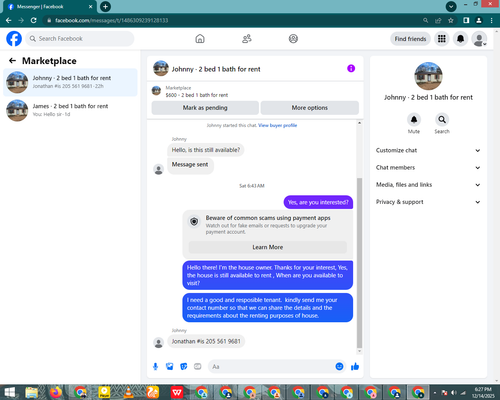Image resolution: width=500 pixels, height=400 pixels.
Task: Open Johnny - 2 bed 1 bath conversation
Action: coord(70,82)
